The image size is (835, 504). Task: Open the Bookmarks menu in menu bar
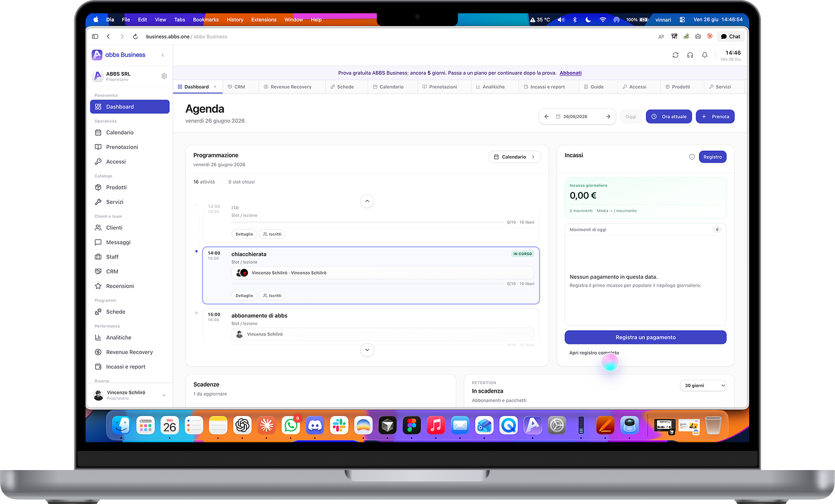point(206,20)
